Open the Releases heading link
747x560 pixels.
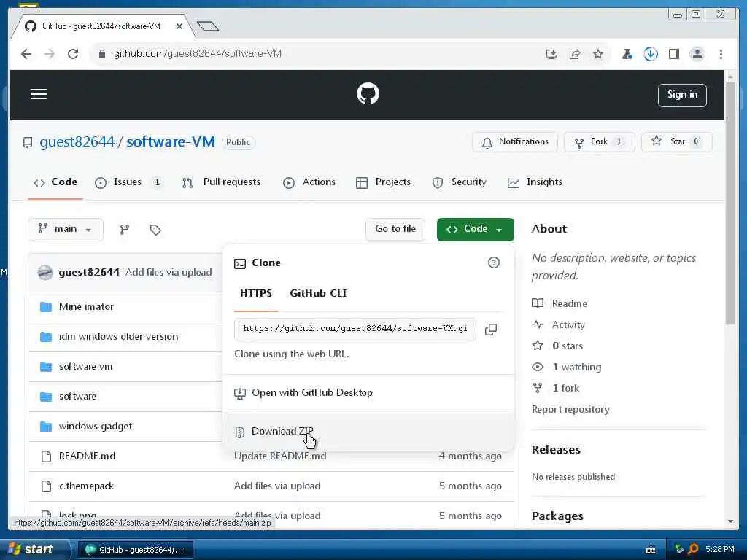point(556,450)
